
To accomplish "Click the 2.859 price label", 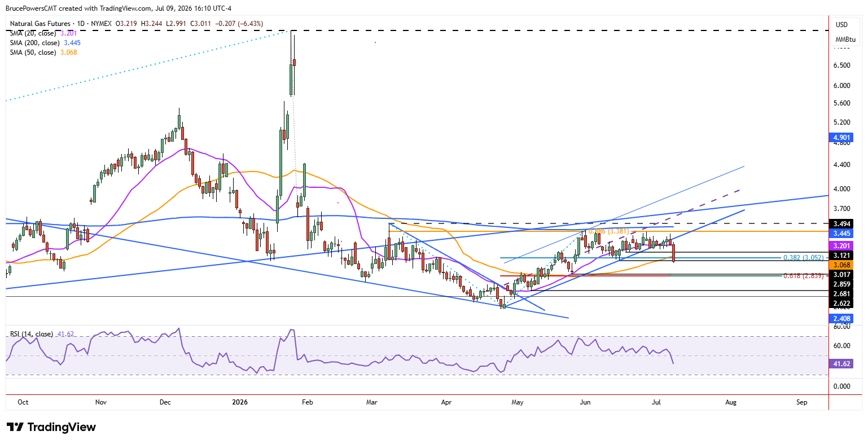I will click(842, 284).
